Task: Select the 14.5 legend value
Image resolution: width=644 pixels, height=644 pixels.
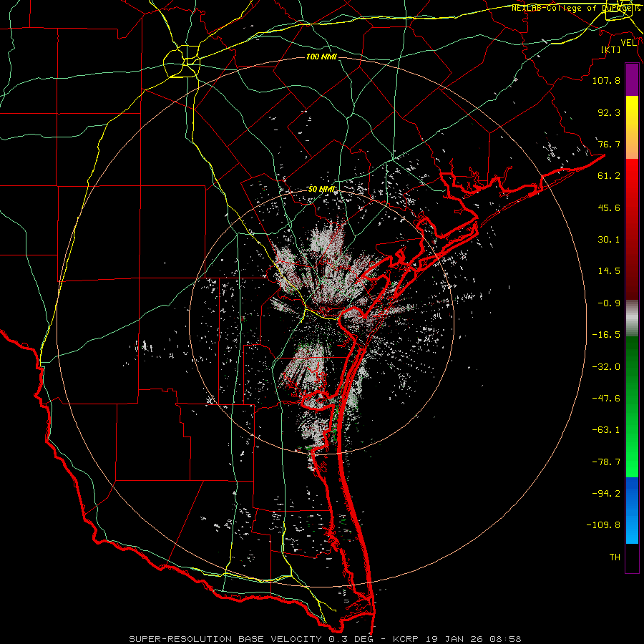Action: pos(609,271)
